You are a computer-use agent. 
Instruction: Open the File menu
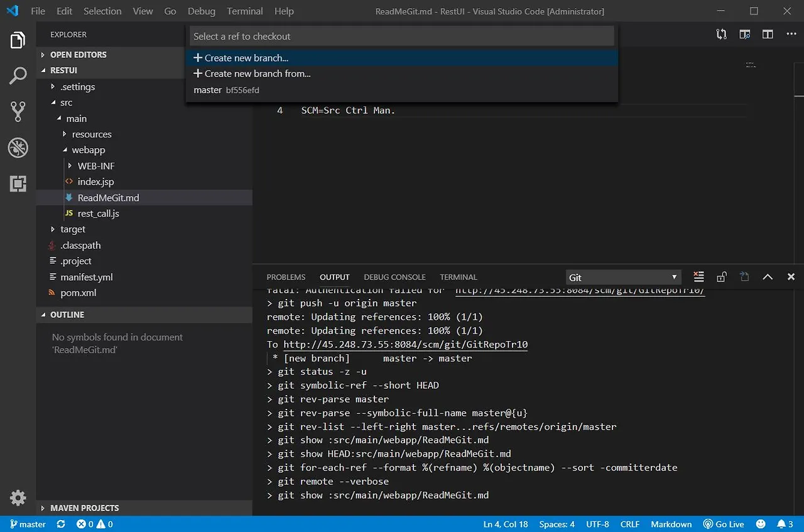[x=38, y=11]
